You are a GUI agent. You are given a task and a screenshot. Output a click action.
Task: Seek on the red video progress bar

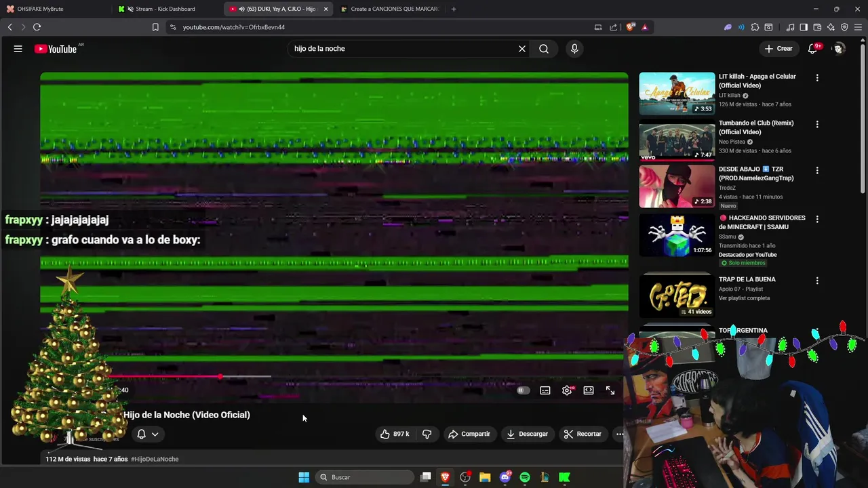(x=190, y=376)
